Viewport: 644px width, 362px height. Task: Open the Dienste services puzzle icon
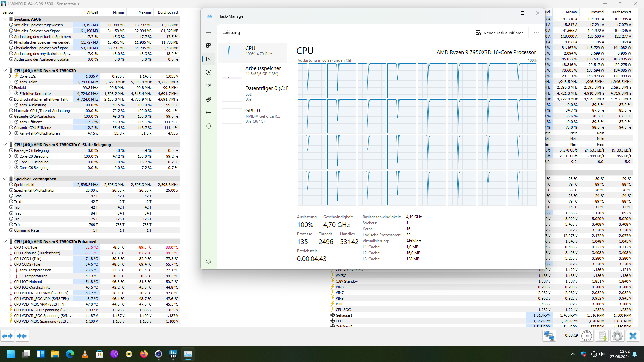209,126
